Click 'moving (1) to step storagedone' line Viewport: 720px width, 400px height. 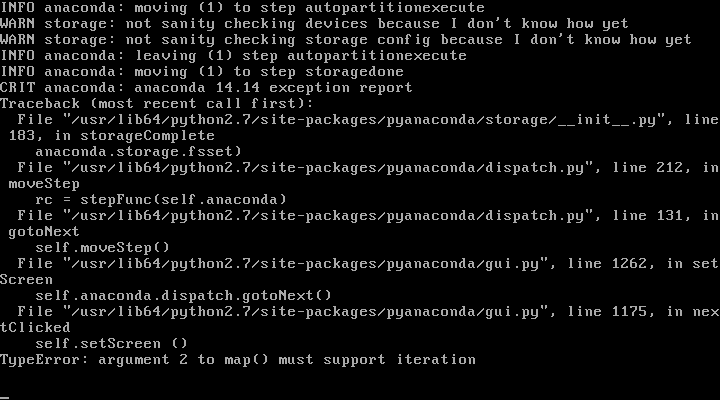click(x=202, y=72)
